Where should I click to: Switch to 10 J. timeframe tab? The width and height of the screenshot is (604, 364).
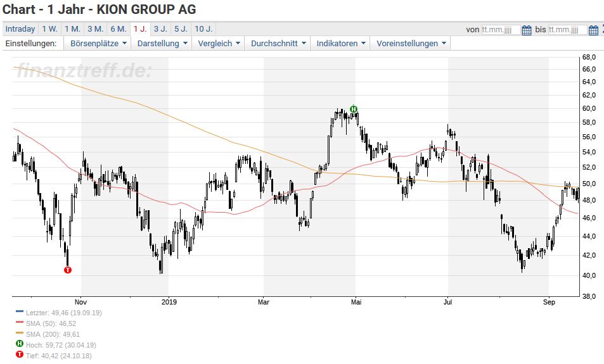click(203, 29)
